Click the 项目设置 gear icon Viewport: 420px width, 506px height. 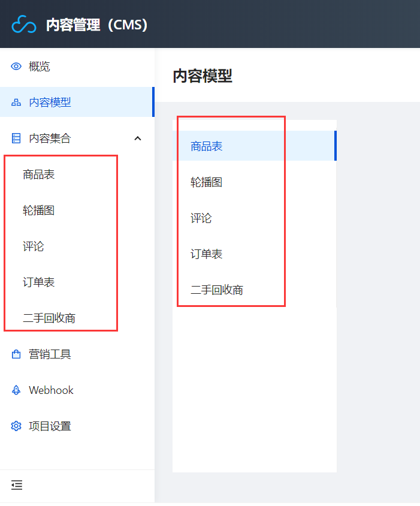tap(16, 426)
